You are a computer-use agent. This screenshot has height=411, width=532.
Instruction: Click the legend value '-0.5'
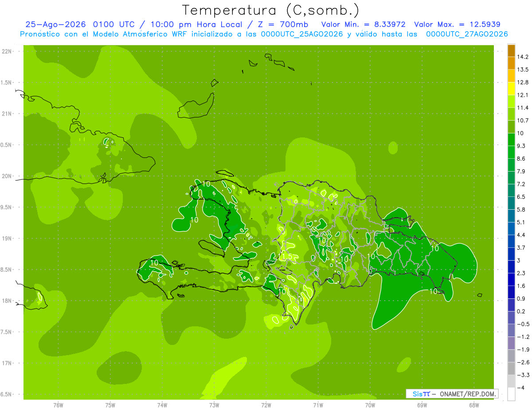point(523,324)
